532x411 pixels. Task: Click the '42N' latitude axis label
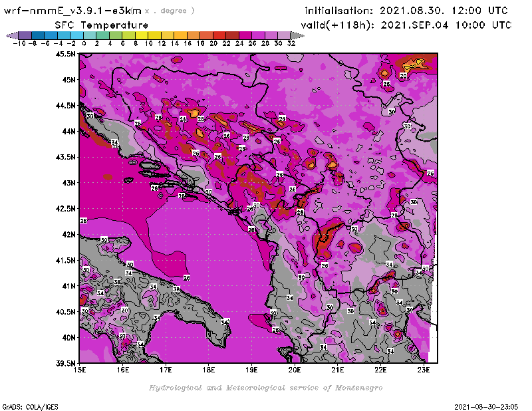point(68,235)
